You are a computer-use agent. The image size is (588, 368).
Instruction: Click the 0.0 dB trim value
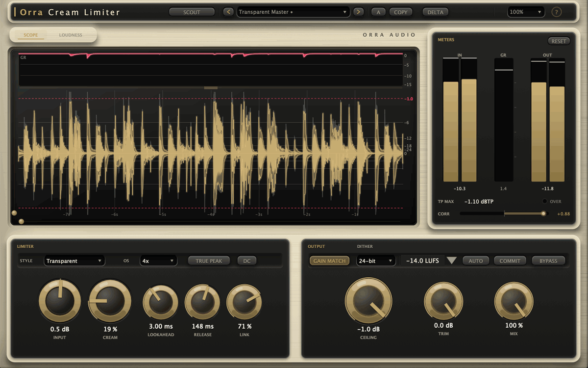pos(443,325)
